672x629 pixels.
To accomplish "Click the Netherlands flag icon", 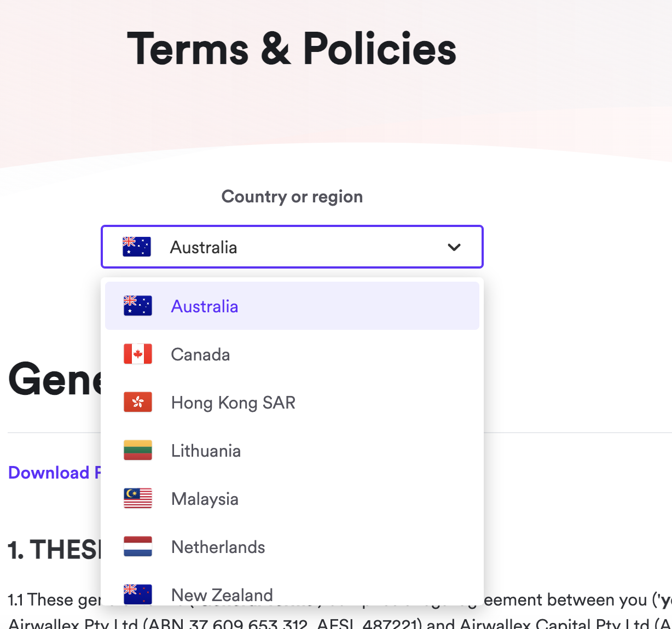I will coord(138,546).
